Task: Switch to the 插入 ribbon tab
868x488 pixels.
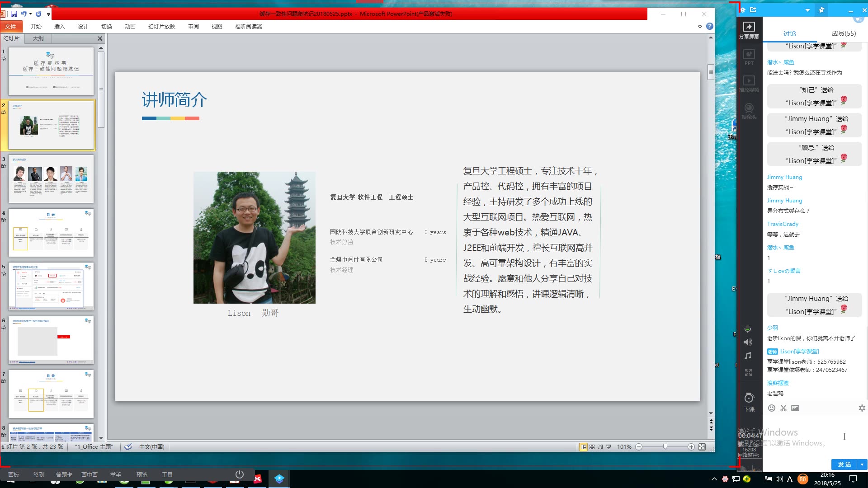Action: (x=60, y=26)
